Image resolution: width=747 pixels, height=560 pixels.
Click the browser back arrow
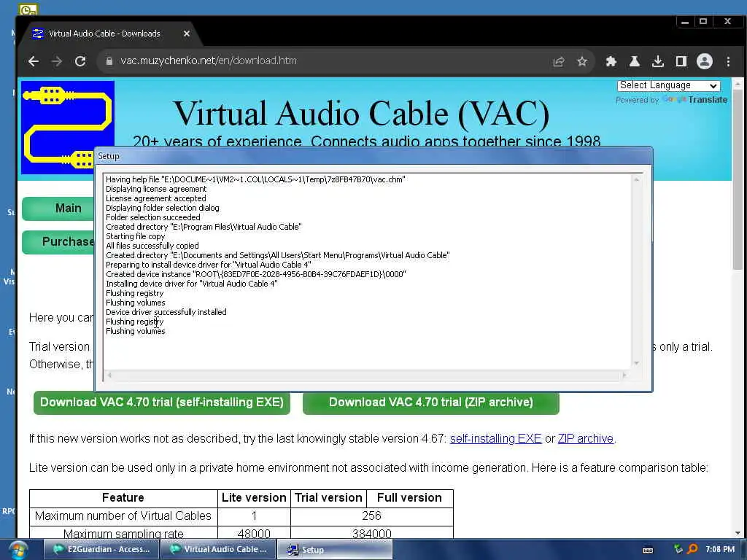tap(34, 61)
